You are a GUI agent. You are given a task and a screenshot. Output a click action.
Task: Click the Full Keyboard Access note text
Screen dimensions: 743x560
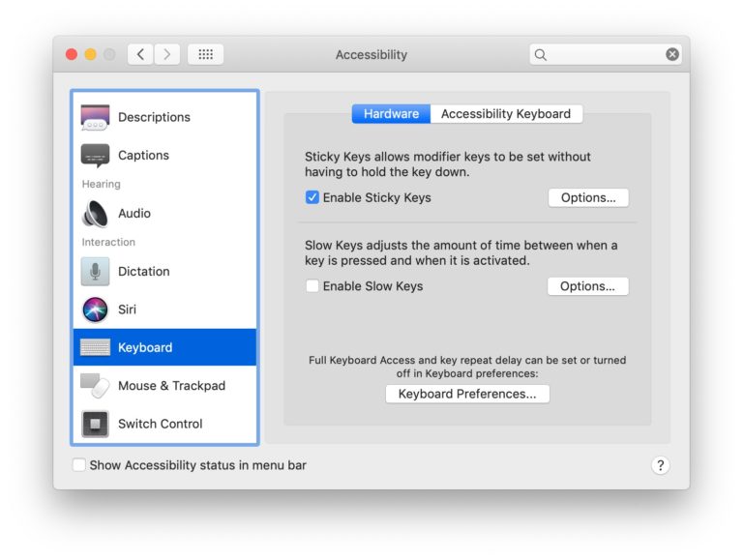467,367
